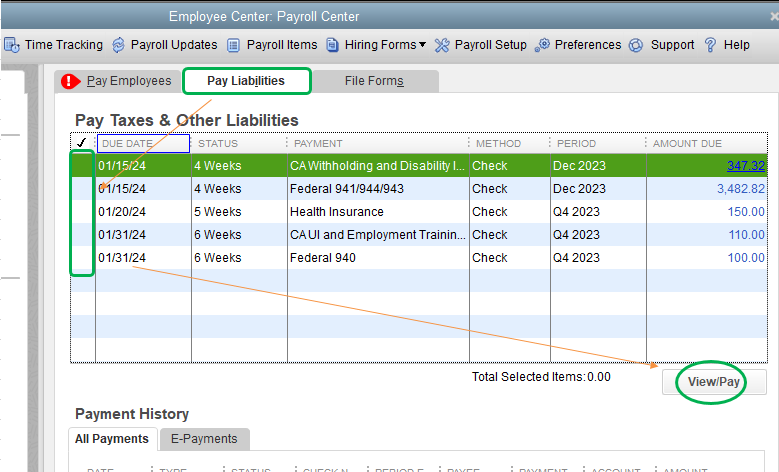Check the Health Insurance row checkbox
The height and width of the screenshot is (472, 779).
82,212
